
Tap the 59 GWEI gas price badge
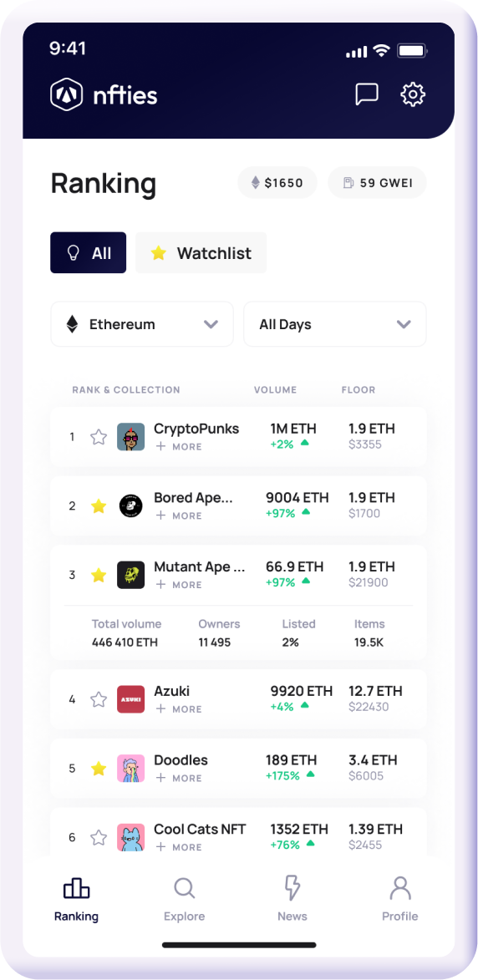pyautogui.click(x=378, y=183)
